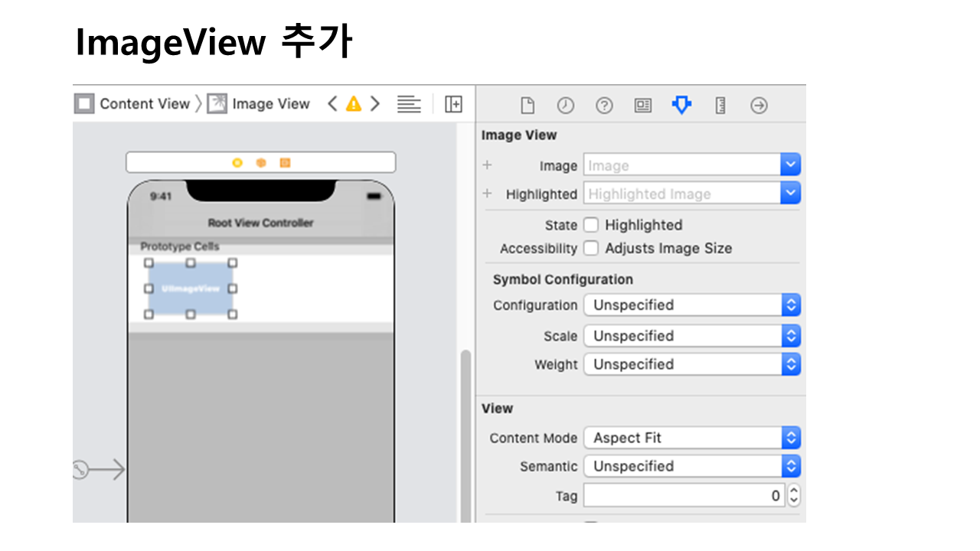This screenshot has width=980, height=551.
Task: Open the Size inspector ruler icon
Action: [x=720, y=106]
